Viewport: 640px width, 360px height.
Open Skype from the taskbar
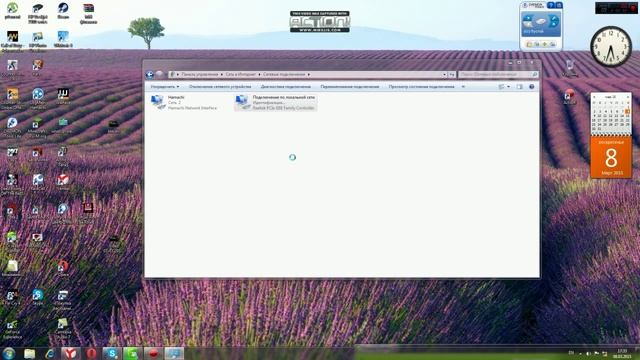pos(111,353)
